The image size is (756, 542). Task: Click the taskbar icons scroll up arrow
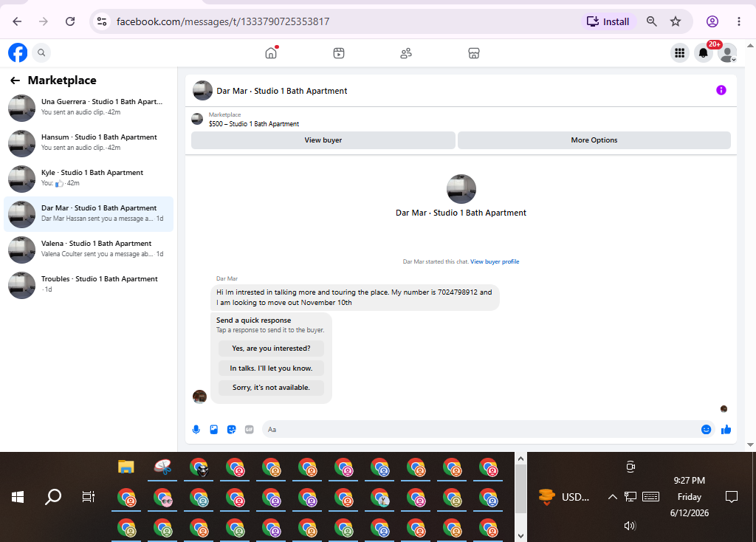click(x=520, y=459)
